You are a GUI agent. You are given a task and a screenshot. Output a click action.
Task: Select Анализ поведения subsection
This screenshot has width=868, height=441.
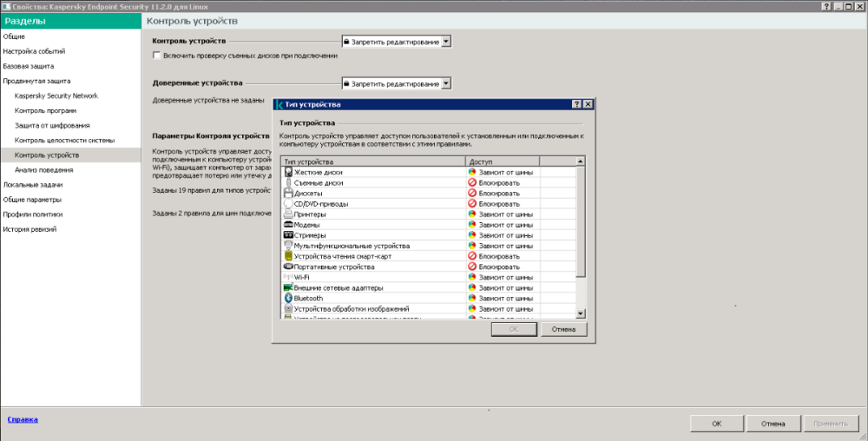43,170
